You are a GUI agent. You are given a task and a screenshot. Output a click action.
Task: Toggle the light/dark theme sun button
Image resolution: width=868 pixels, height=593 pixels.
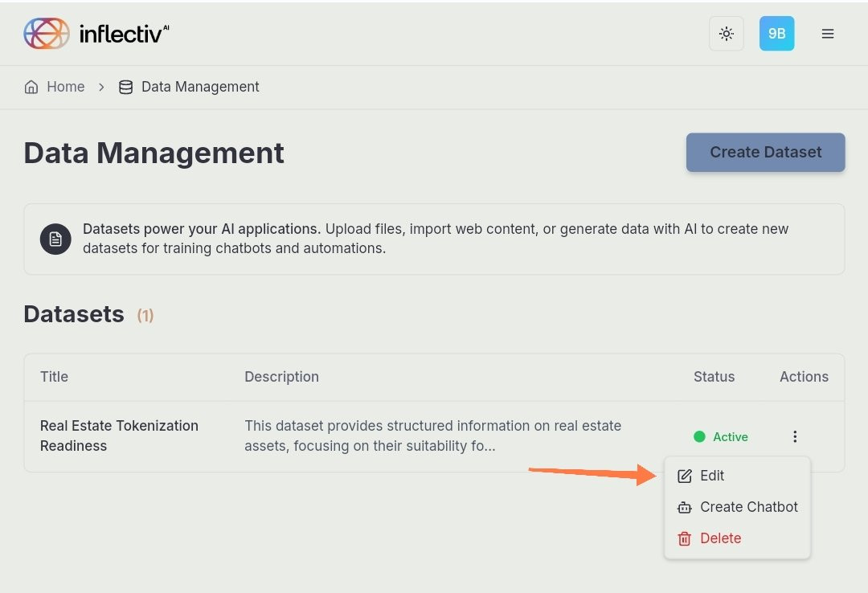pos(727,34)
